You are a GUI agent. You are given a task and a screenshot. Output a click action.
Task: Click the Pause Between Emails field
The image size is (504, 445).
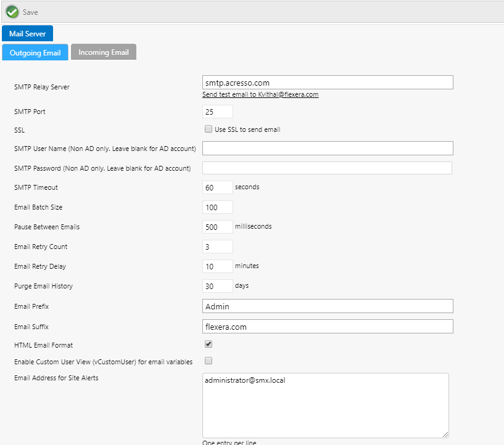[x=218, y=227]
